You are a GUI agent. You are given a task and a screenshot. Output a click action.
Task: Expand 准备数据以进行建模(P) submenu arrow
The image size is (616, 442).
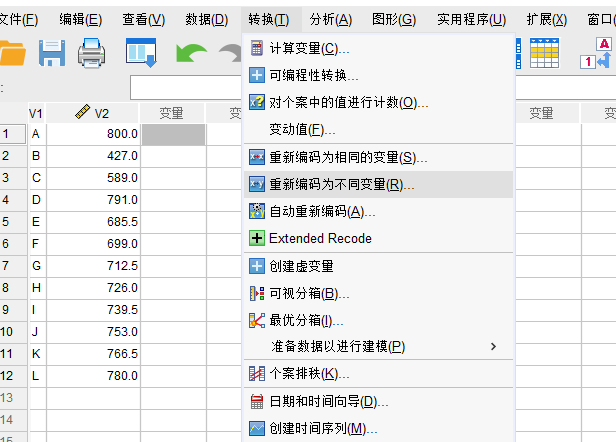pyautogui.click(x=493, y=347)
